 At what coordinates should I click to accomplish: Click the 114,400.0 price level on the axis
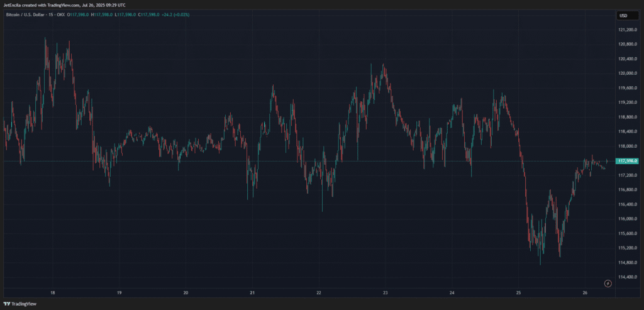[x=629, y=277]
